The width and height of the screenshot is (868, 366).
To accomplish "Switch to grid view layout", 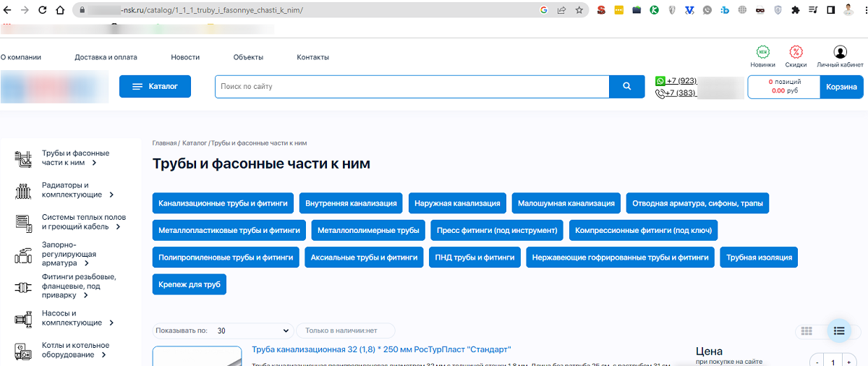I will tap(807, 331).
